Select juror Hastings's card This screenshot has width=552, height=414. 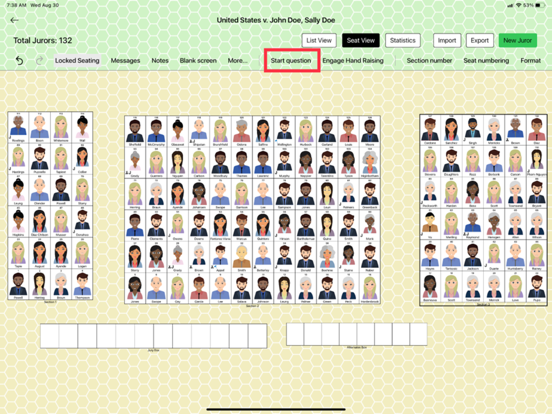[x=18, y=158]
